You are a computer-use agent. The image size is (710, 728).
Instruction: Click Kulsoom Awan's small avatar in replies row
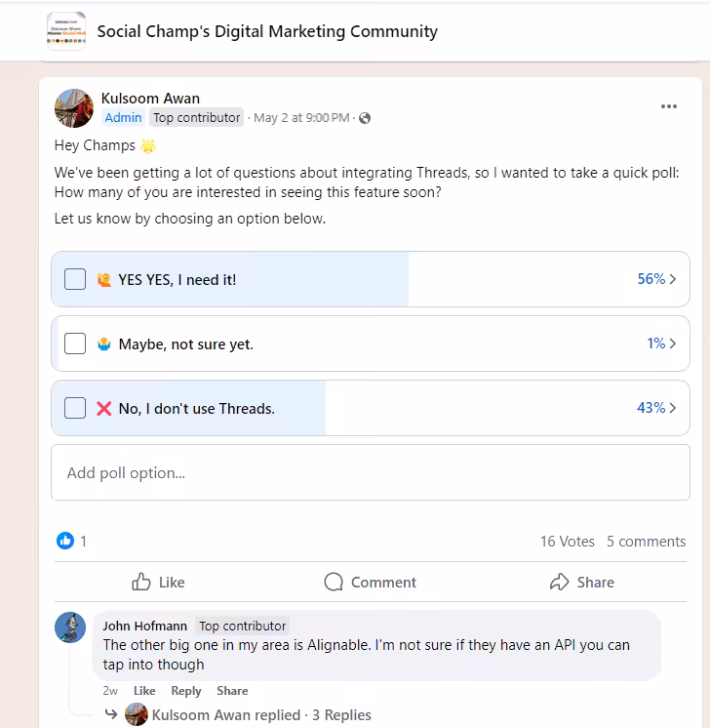pos(137,714)
